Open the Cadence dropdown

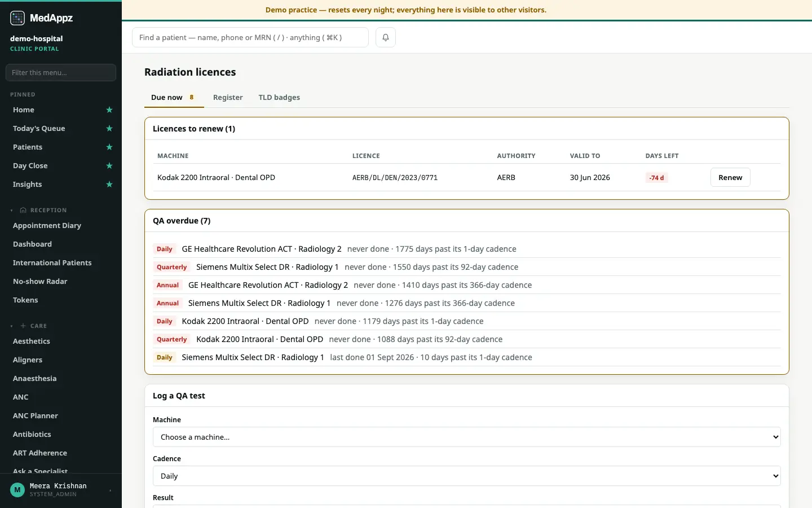pos(466,476)
